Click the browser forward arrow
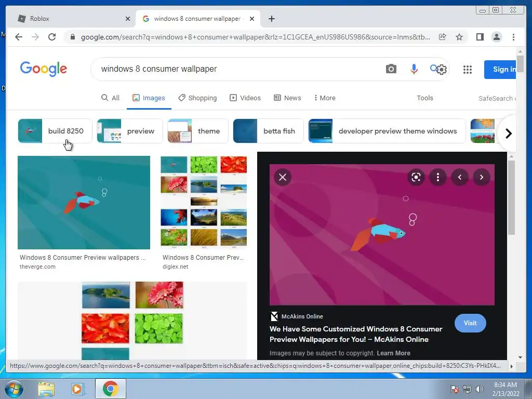532x399 pixels. [x=35, y=37]
